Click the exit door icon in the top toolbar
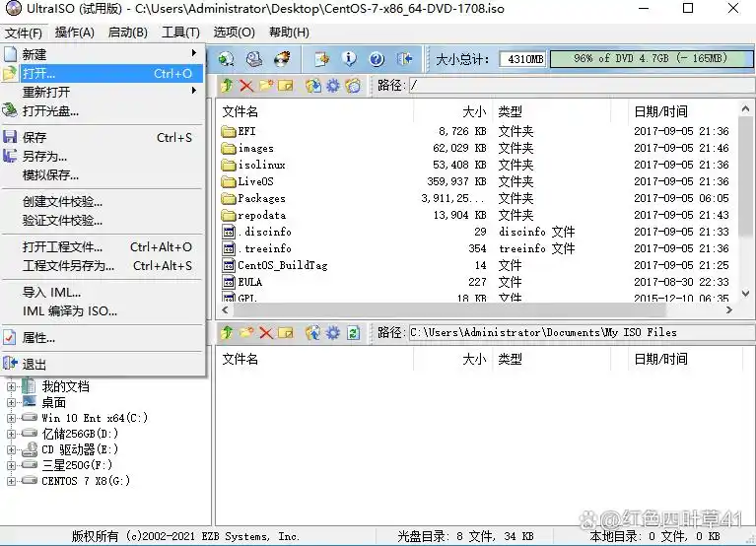This screenshot has width=756, height=546. click(x=403, y=59)
